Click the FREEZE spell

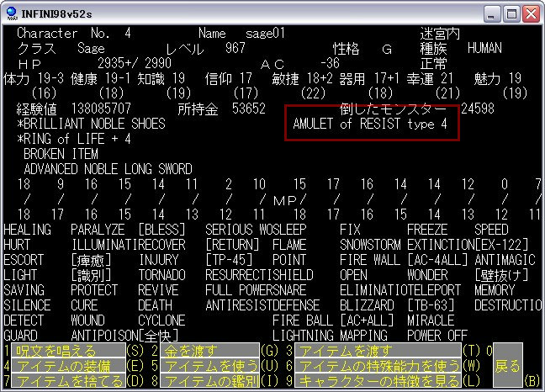pos(427,230)
